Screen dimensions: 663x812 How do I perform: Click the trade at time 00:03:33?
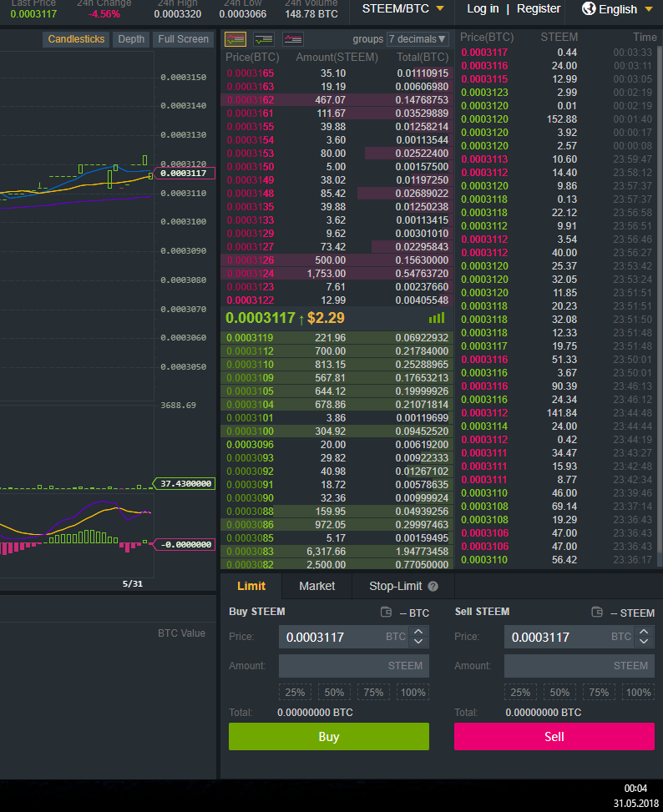coord(557,53)
